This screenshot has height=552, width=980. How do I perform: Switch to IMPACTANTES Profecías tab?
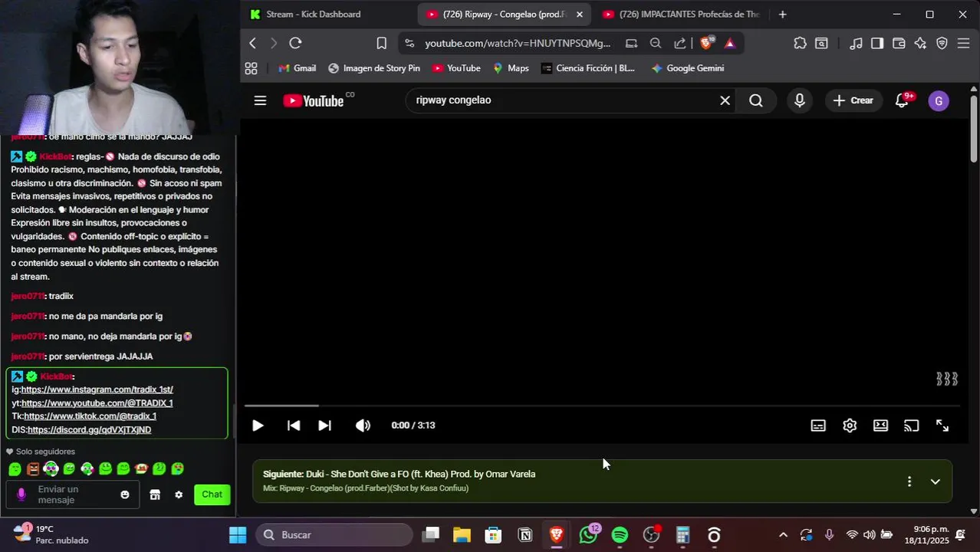pos(681,14)
